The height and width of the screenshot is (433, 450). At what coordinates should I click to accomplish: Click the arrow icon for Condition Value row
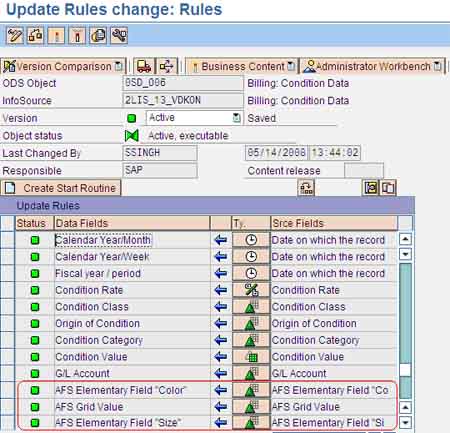[x=221, y=357]
